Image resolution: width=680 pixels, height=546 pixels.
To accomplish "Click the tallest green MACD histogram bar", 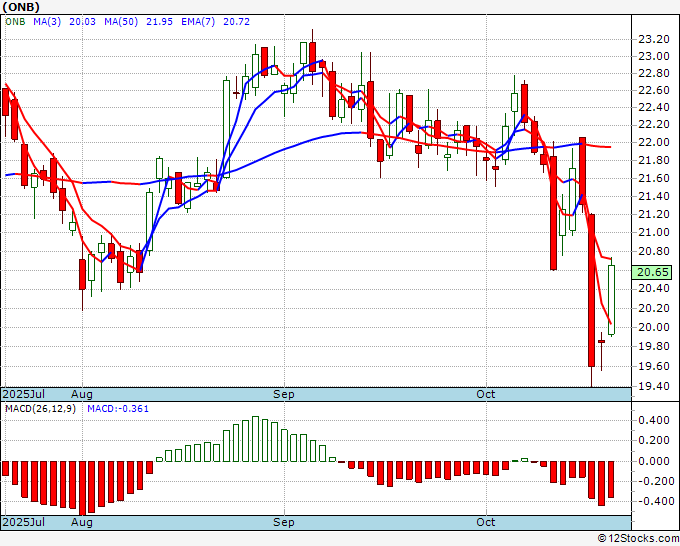I will [x=255, y=439].
